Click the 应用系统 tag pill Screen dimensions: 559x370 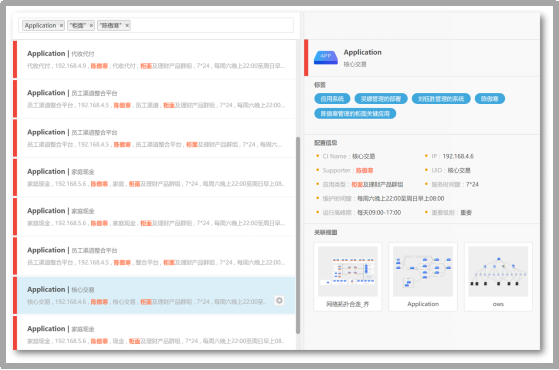click(332, 99)
